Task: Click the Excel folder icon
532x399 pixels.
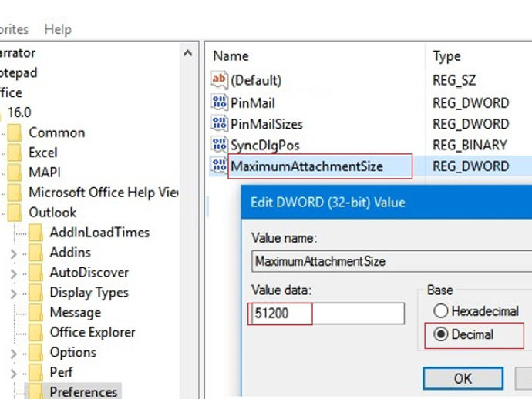Action: point(15,153)
